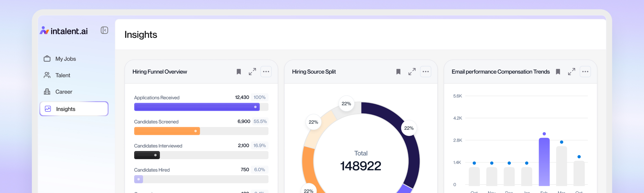
Task: Click the 22% label on navy segment
Action: (409, 128)
